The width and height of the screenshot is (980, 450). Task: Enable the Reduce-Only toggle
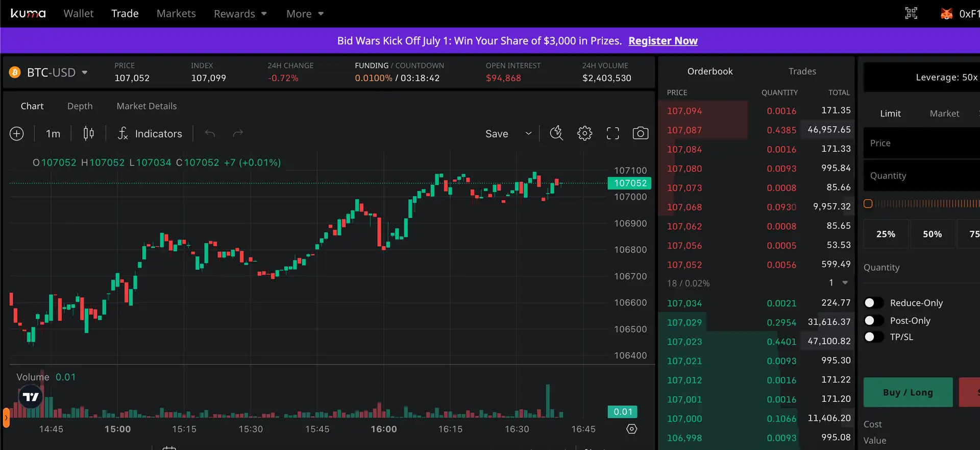pos(873,303)
